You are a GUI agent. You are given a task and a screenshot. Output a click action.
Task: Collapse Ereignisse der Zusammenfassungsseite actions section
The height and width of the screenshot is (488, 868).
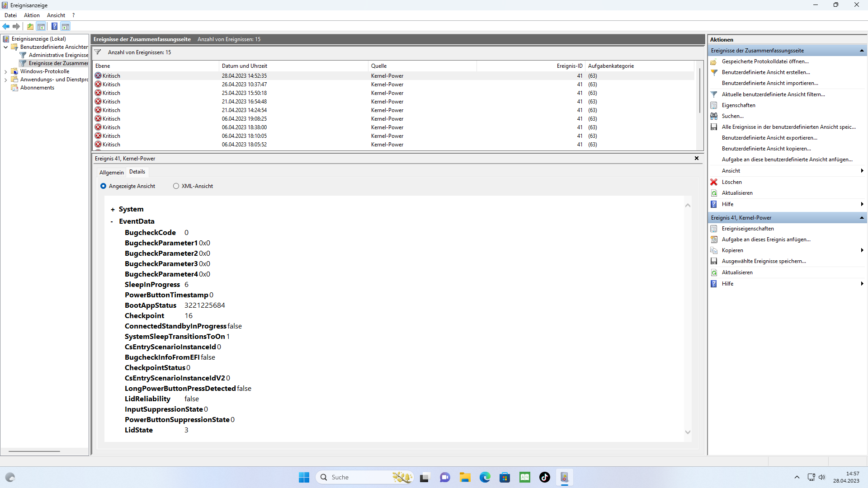(x=862, y=51)
